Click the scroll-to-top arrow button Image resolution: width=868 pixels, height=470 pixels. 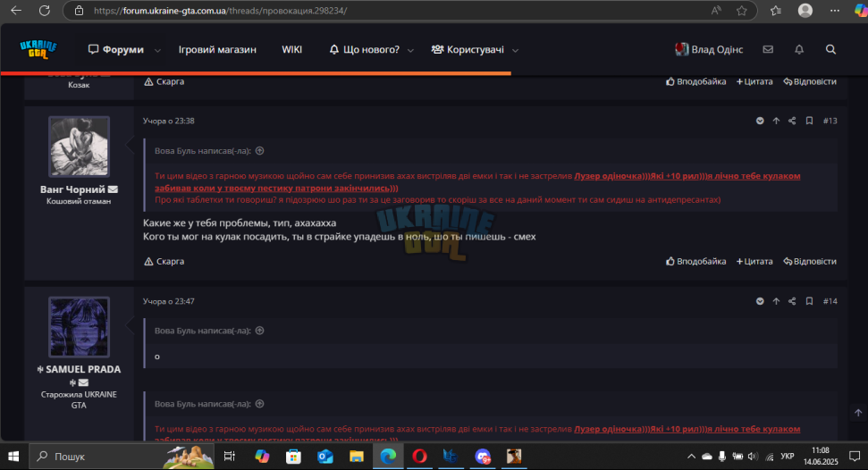click(858, 413)
